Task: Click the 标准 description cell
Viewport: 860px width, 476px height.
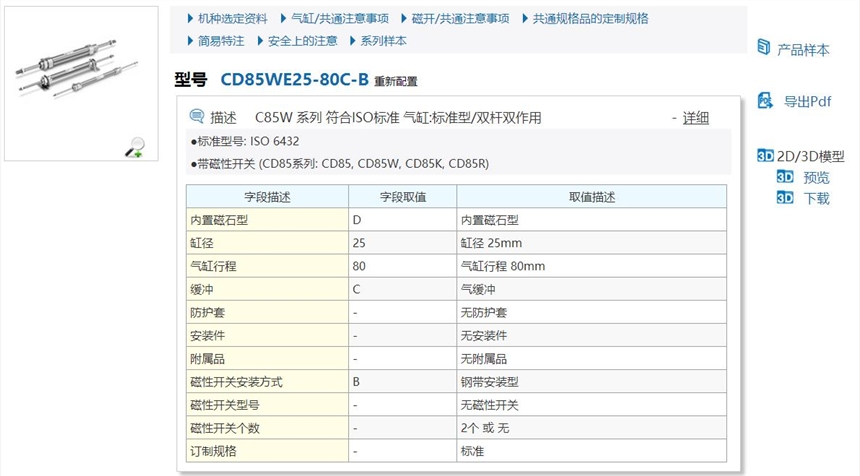Action: click(x=592, y=451)
